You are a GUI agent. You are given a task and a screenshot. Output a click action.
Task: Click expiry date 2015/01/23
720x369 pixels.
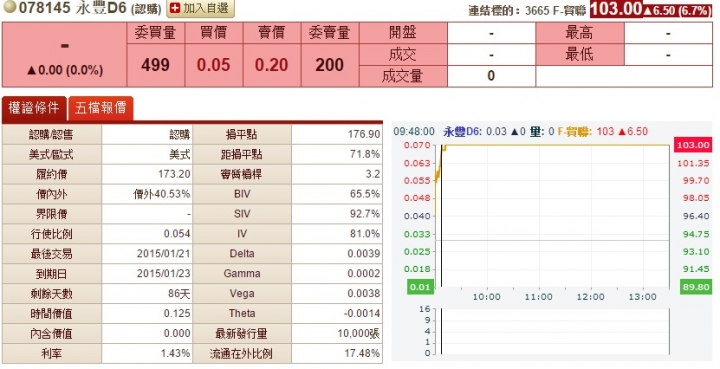pos(163,274)
